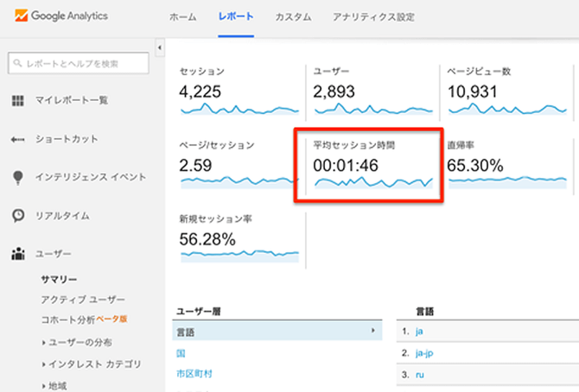
Task: Click the lightbulb icon for インテリジェンス イベント
Action: pyautogui.click(x=17, y=177)
